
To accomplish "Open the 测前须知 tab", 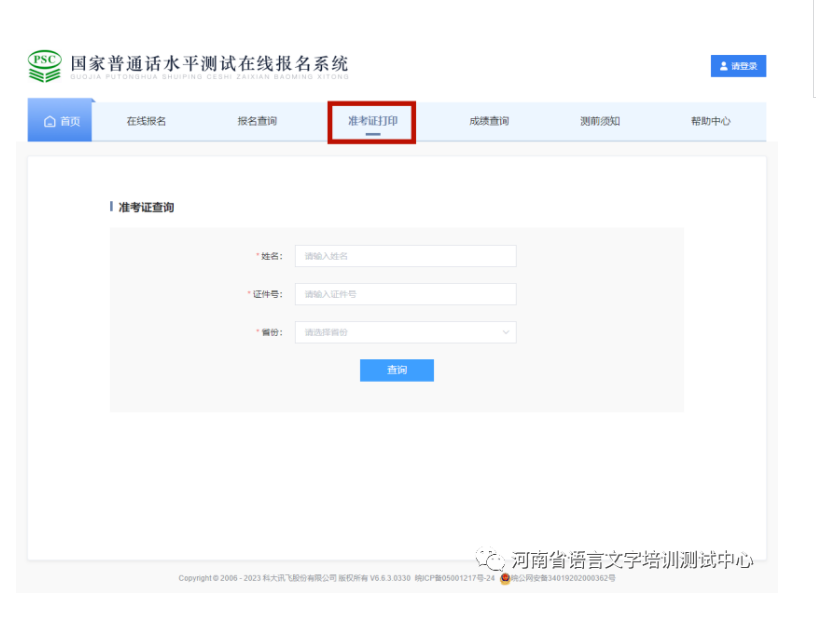I will (600, 121).
